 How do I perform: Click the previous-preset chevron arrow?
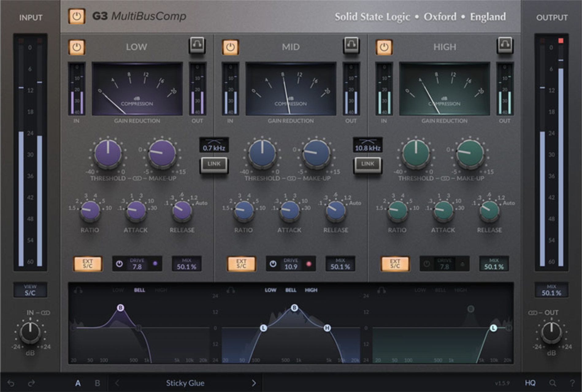coord(117,383)
